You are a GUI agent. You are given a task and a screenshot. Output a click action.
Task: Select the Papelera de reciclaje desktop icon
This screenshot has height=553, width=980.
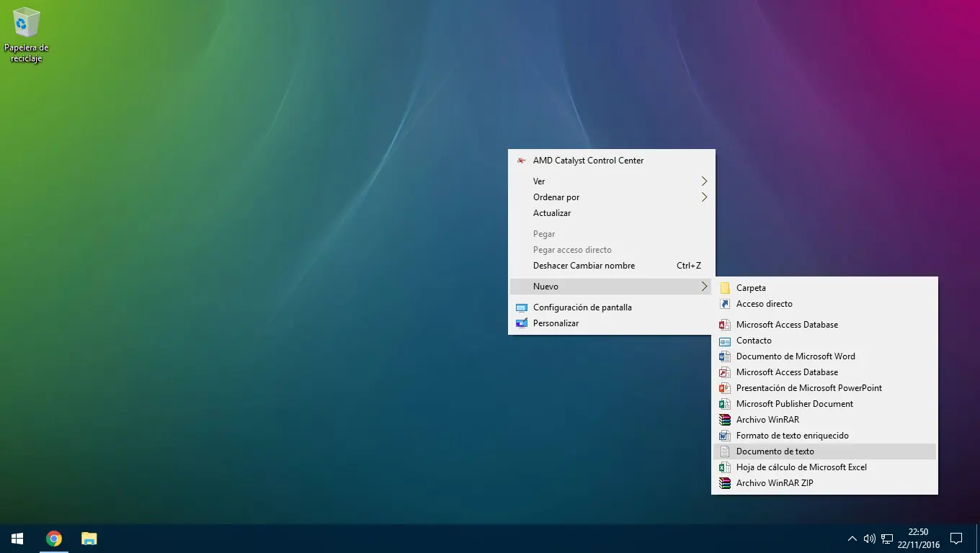coord(27,35)
